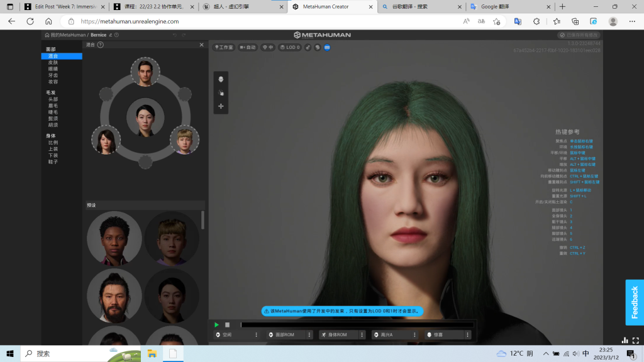The height and width of the screenshot is (362, 644).
Task: Choose the bearded man preset
Action: pos(114,295)
